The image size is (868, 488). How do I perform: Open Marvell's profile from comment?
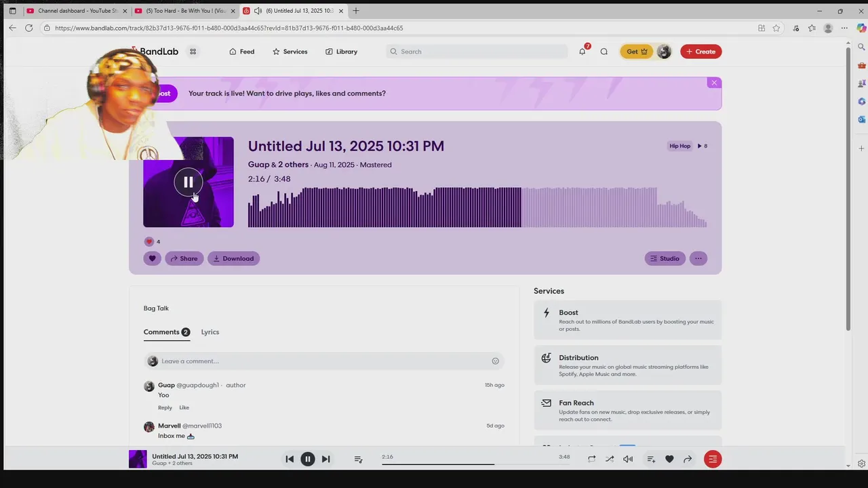(170, 426)
